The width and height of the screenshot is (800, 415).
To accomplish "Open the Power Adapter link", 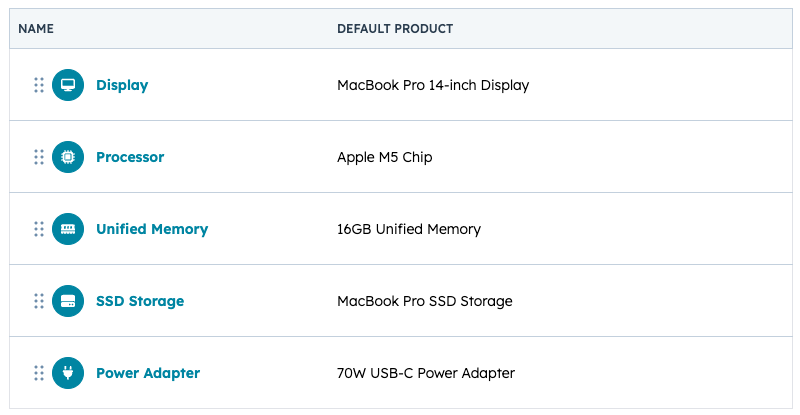I will [x=148, y=373].
